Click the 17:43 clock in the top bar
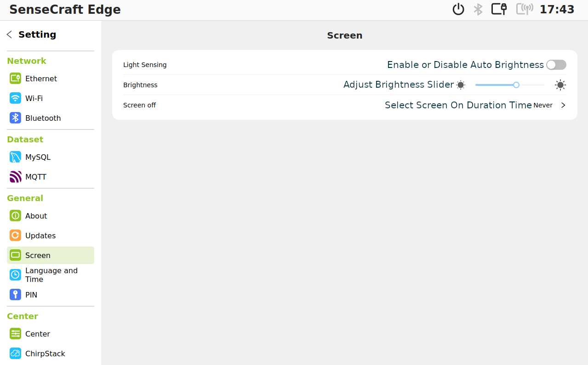 tap(557, 9)
